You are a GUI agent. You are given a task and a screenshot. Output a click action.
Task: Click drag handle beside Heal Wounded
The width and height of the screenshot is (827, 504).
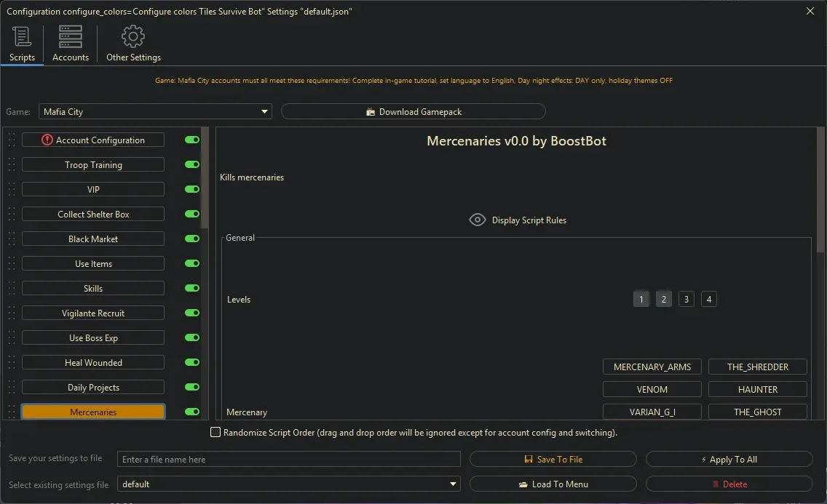pos(12,363)
